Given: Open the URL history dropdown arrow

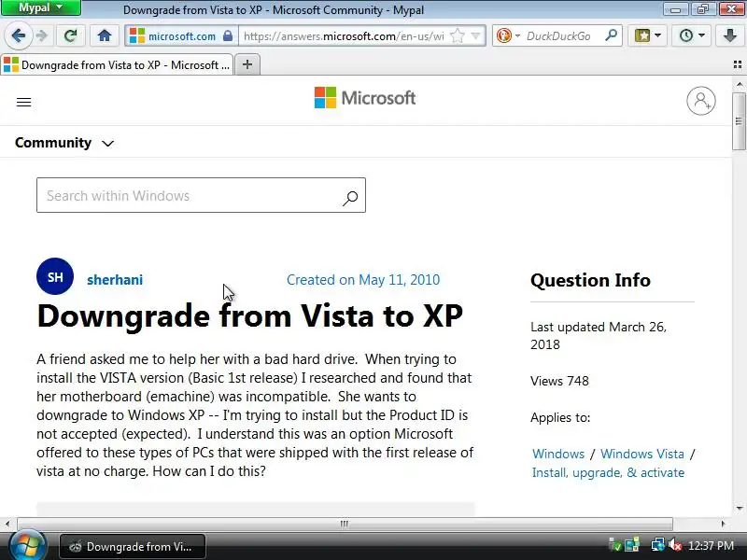Looking at the screenshot, I should click(475, 35).
